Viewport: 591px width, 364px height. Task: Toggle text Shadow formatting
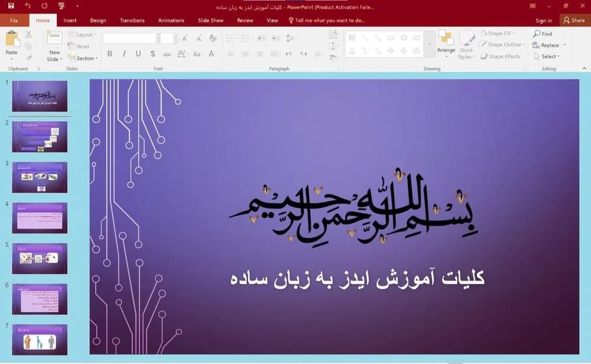152,54
